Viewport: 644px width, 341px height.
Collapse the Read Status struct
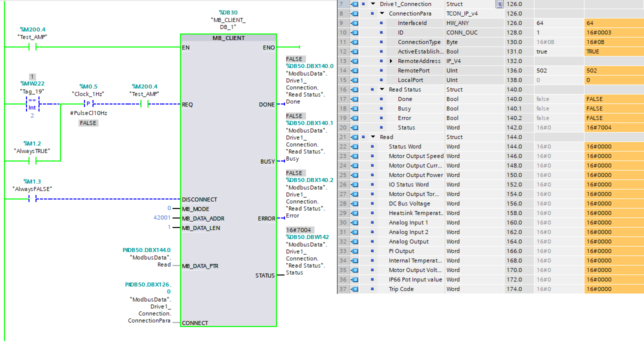click(x=382, y=89)
